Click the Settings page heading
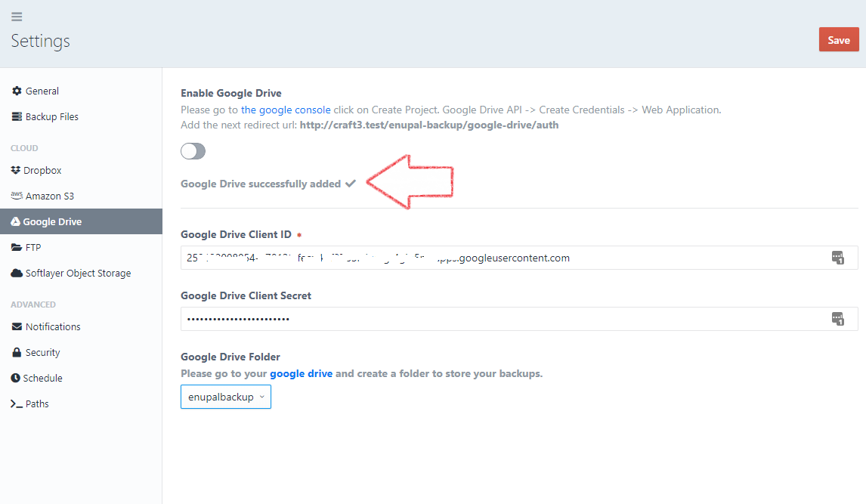The image size is (866, 504). pos(40,41)
